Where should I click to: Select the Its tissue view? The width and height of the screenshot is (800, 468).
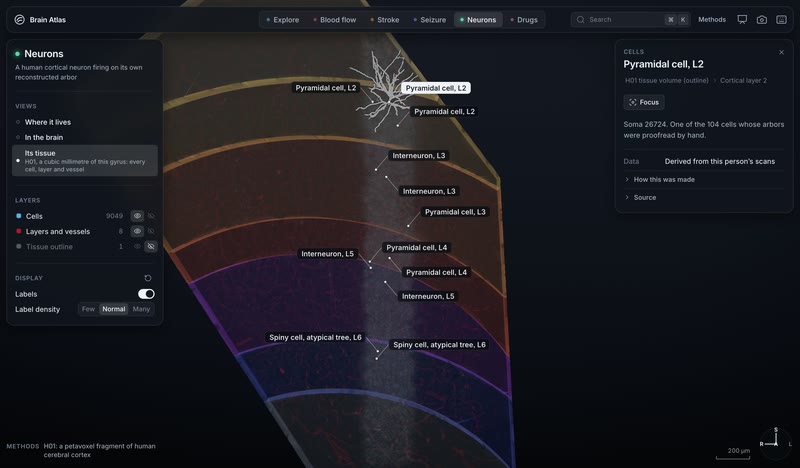click(x=85, y=160)
